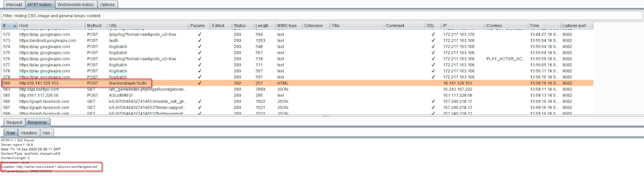Select host http://api.bsoftjsc.com
The image size is (644, 176).
point(39,89)
